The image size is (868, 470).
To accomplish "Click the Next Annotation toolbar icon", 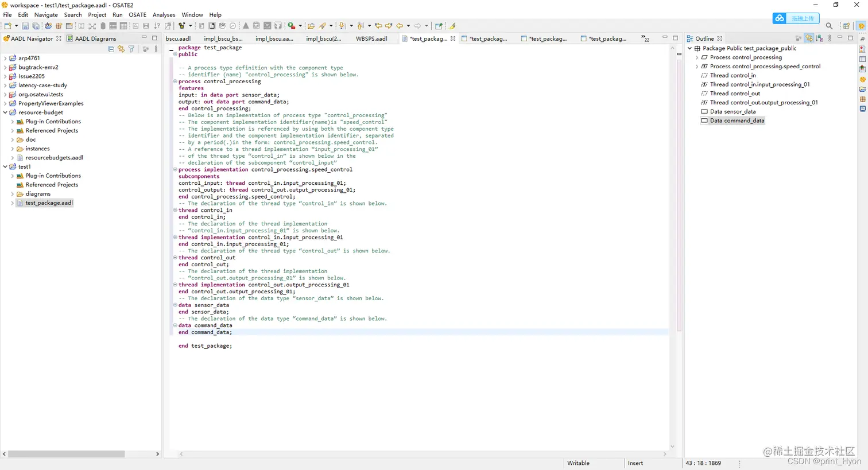I will click(x=342, y=26).
